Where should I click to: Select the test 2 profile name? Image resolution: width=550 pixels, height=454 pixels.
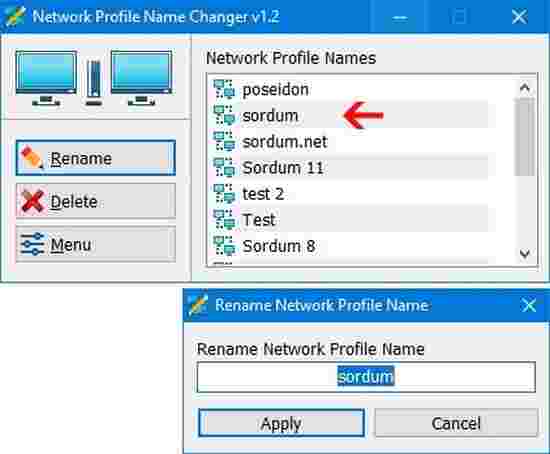(x=263, y=194)
